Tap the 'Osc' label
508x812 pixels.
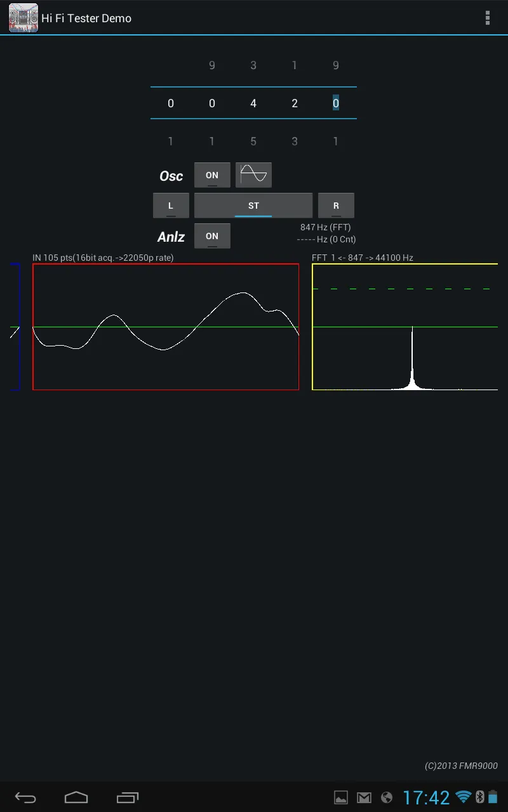click(171, 176)
